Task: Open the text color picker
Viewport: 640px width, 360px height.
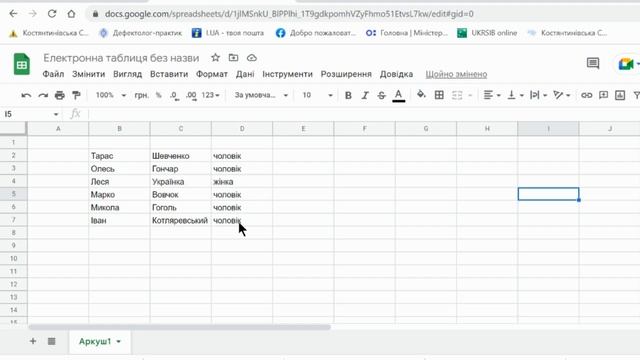Action: point(398,96)
